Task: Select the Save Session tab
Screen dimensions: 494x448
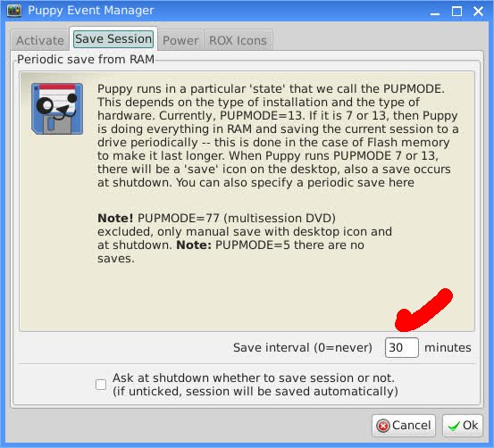Action: click(x=113, y=39)
